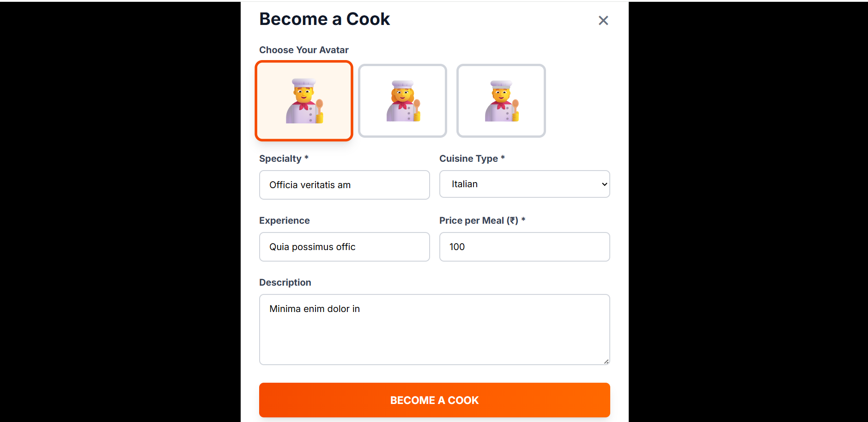
Task: Click the Choose Your Avatar section label
Action: pyautogui.click(x=303, y=49)
